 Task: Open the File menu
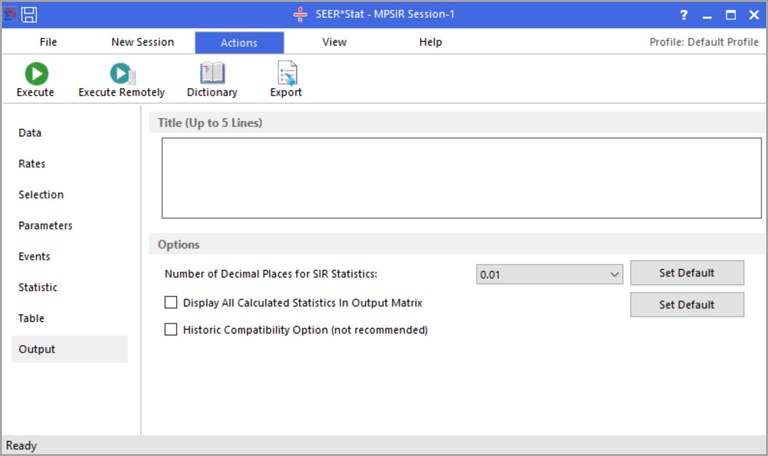tap(48, 42)
